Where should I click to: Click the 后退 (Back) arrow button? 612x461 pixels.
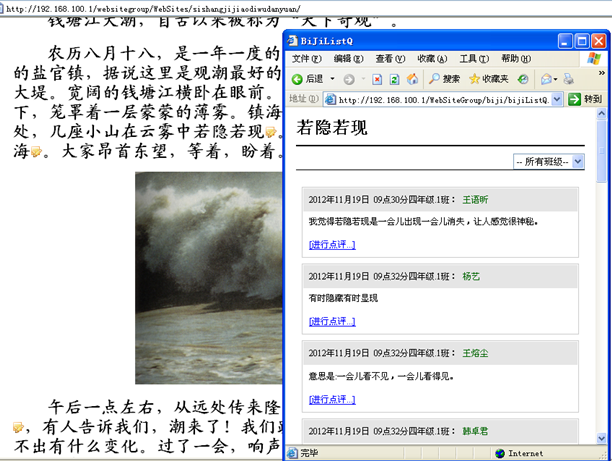[x=298, y=79]
